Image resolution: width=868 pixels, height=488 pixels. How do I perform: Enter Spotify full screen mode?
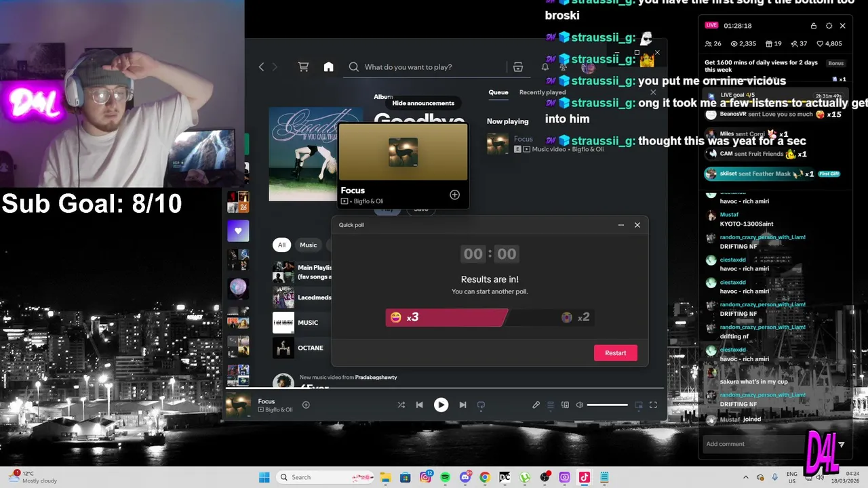tap(653, 405)
